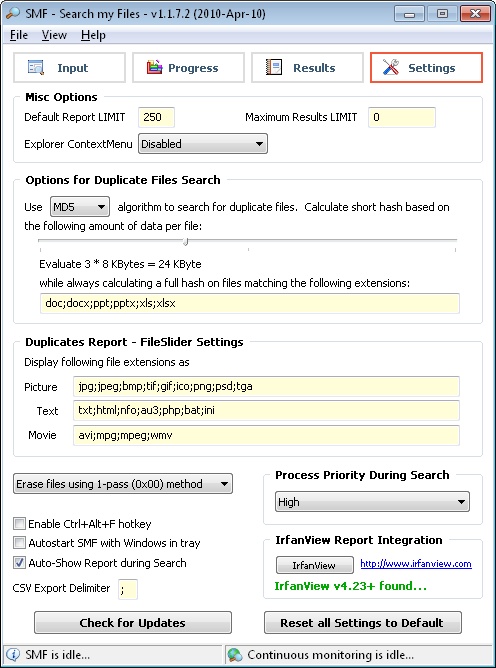Click the Settings tools icon

(x=390, y=67)
